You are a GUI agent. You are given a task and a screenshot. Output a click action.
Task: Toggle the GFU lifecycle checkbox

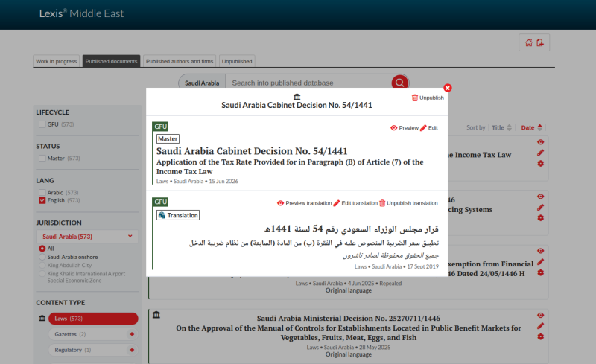pyautogui.click(x=42, y=124)
